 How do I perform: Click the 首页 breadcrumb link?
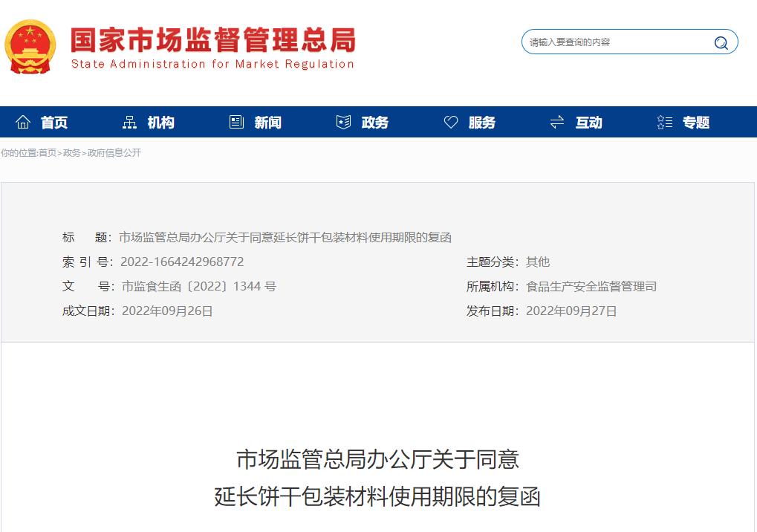48,153
